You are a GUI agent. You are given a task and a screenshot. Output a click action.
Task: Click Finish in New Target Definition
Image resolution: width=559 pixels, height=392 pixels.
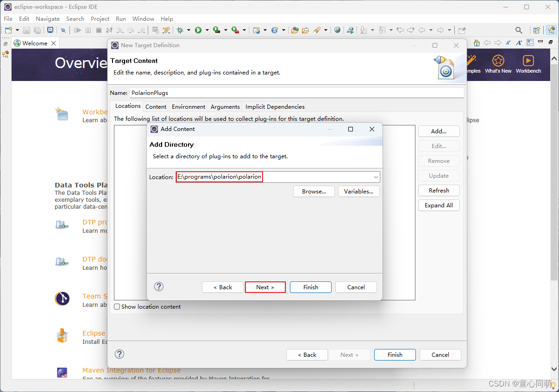coord(395,355)
